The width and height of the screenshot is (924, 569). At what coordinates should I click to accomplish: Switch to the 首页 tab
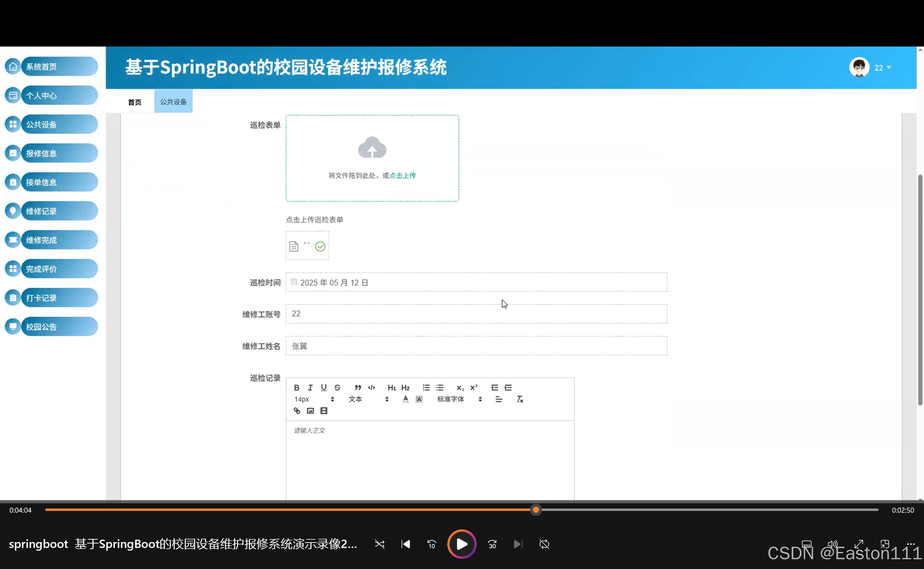coord(134,102)
